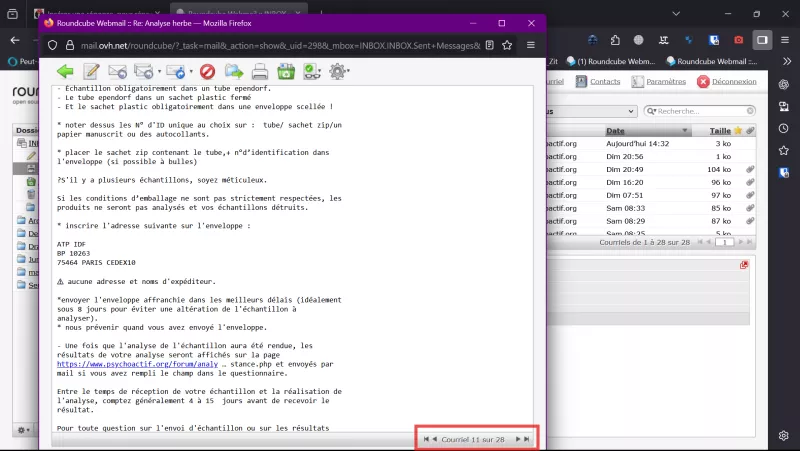Open preview message in new window icon
Viewport: 800px width, 451px height.
(x=744, y=265)
